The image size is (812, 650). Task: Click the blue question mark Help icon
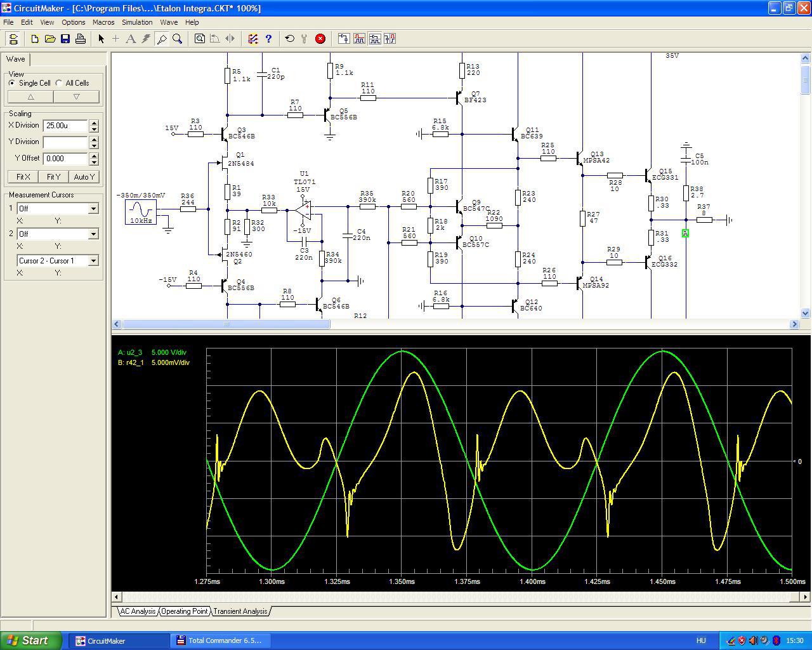point(268,39)
